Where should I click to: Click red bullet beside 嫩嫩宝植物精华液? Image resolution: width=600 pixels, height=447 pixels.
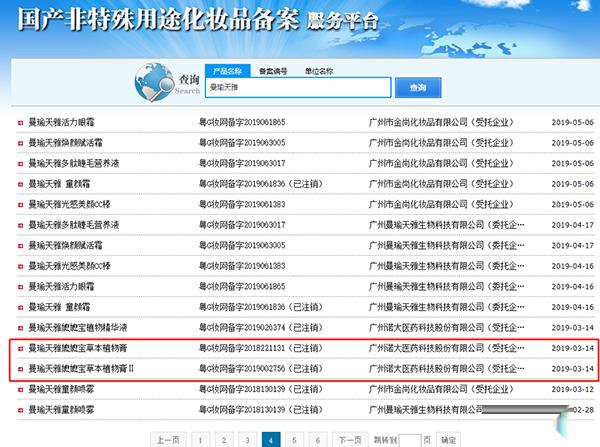[x=21, y=328]
